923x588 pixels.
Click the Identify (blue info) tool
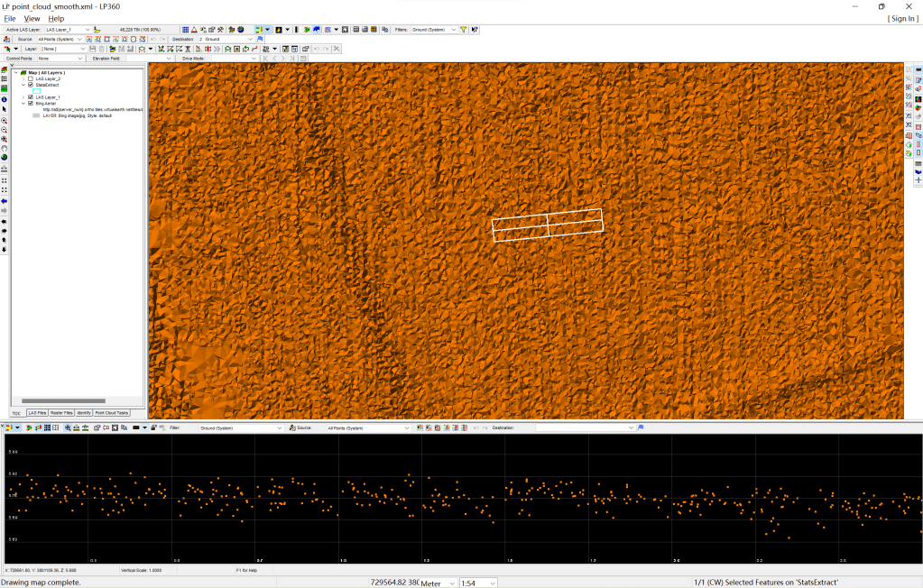click(x=5, y=99)
